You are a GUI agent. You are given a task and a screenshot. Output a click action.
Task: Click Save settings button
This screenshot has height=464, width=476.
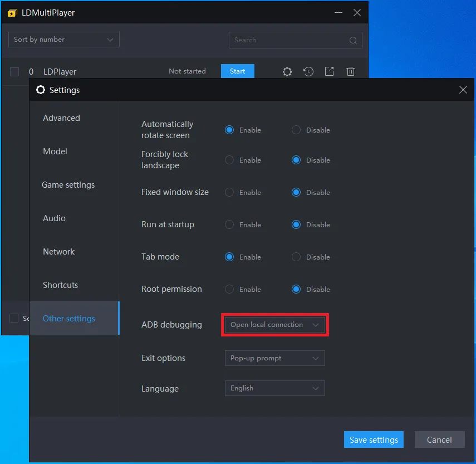click(x=374, y=439)
